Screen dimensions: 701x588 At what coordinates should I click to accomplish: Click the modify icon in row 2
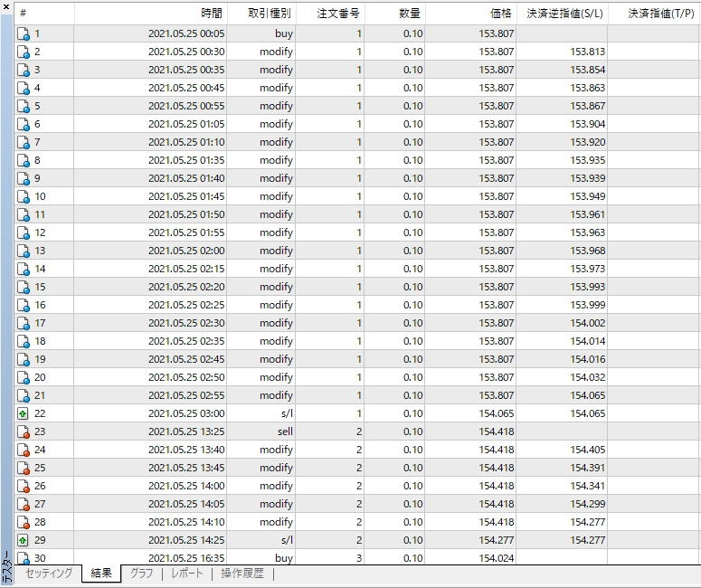pyautogui.click(x=24, y=52)
